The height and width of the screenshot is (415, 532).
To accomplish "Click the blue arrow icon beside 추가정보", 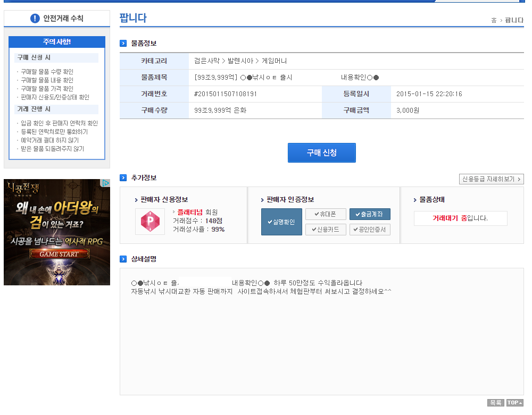I will tap(123, 178).
